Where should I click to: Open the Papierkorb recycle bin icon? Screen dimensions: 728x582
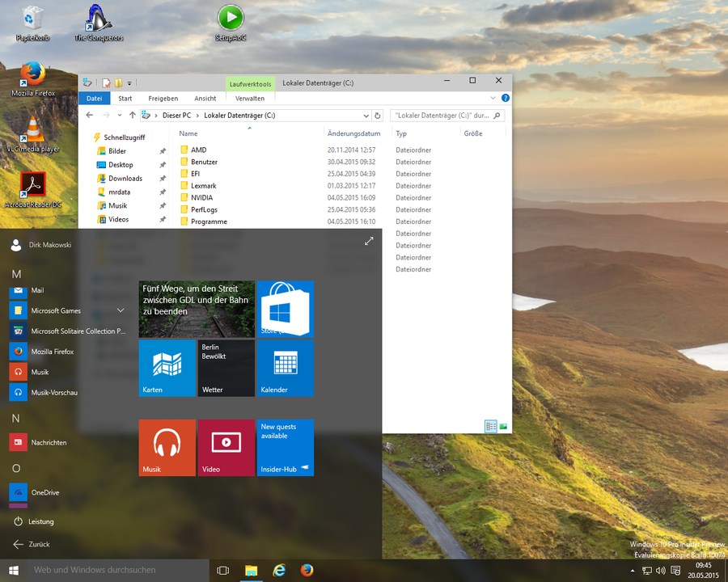(32, 23)
